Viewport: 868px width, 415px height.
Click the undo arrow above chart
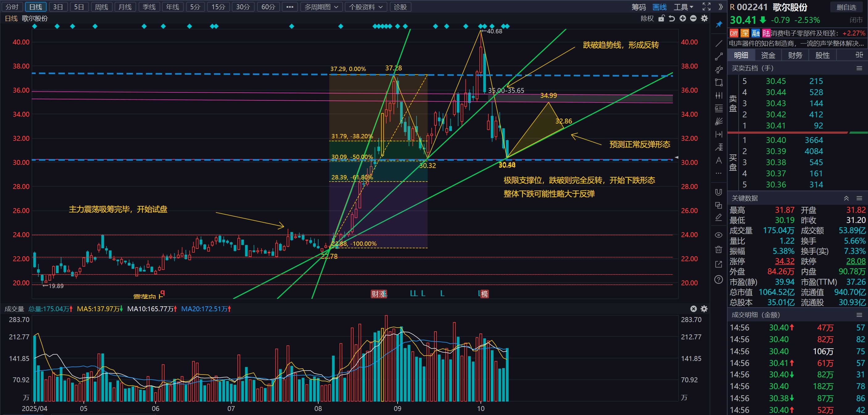point(672,19)
